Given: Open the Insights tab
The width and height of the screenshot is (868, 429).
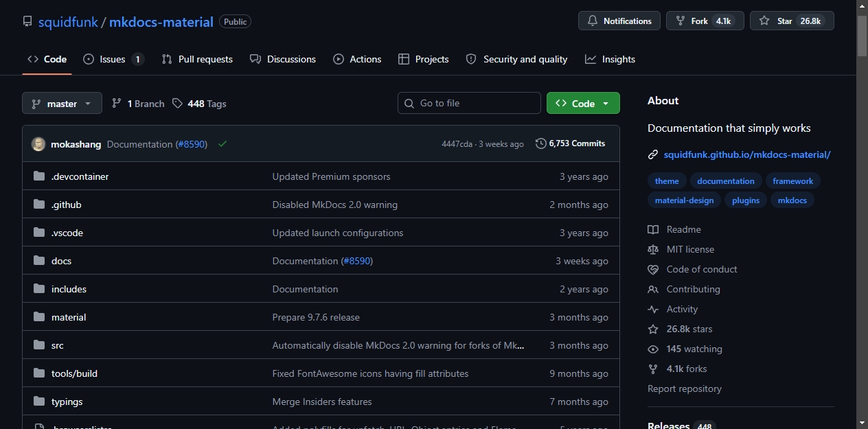Looking at the screenshot, I should click(x=610, y=59).
